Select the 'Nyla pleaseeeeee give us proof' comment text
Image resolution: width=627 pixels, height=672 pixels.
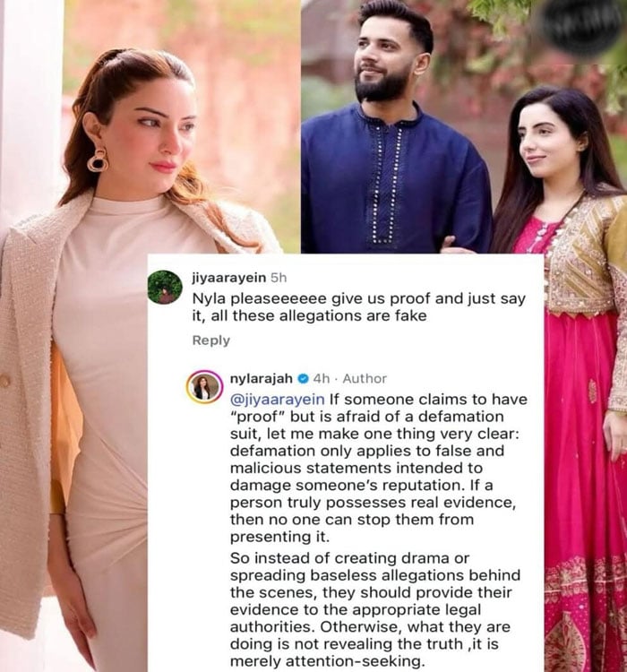click(x=358, y=307)
